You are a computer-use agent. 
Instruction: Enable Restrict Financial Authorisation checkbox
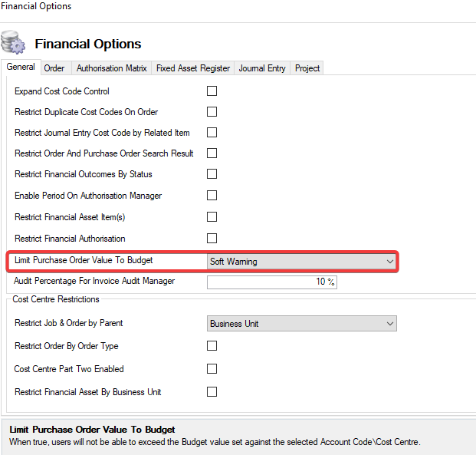[x=212, y=239]
